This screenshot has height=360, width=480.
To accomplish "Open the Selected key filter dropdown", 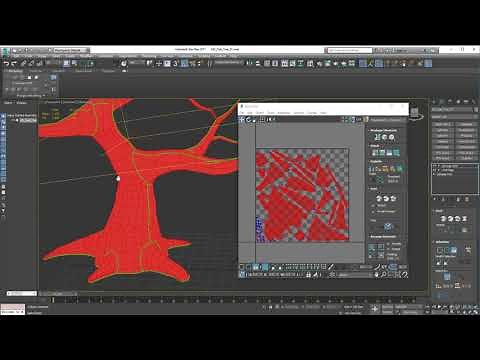I will (x=408, y=307).
